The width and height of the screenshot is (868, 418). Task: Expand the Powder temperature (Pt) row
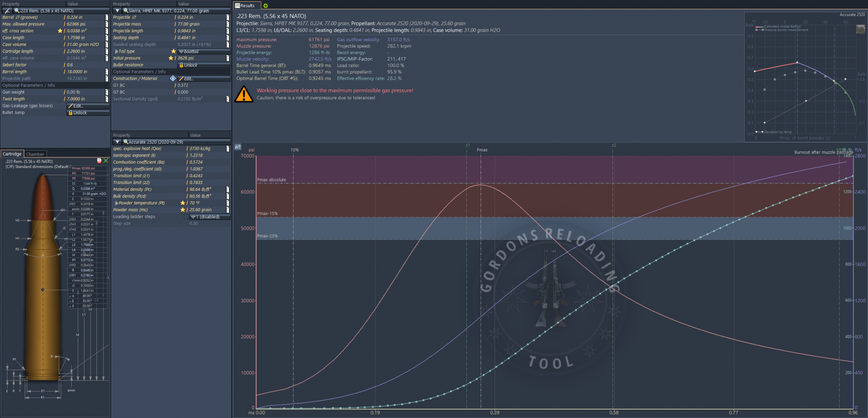(x=117, y=203)
